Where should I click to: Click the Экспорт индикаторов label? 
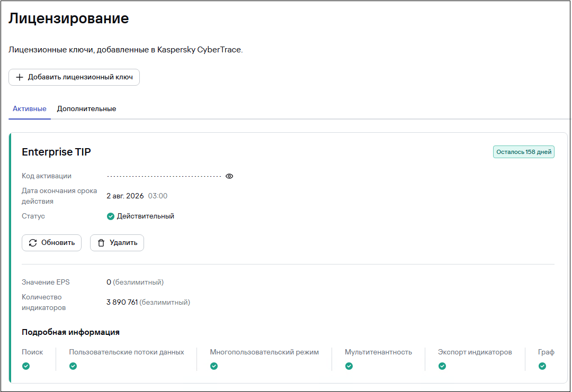[x=475, y=352]
